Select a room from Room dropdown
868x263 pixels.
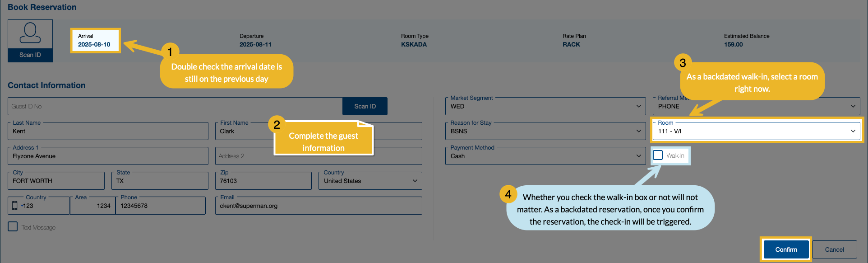756,131
